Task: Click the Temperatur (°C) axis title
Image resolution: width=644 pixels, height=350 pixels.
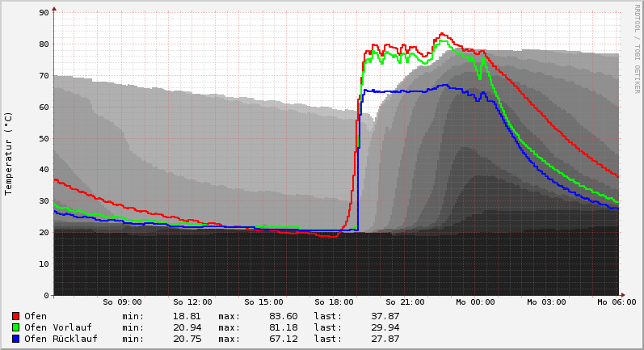Action: pos(9,154)
